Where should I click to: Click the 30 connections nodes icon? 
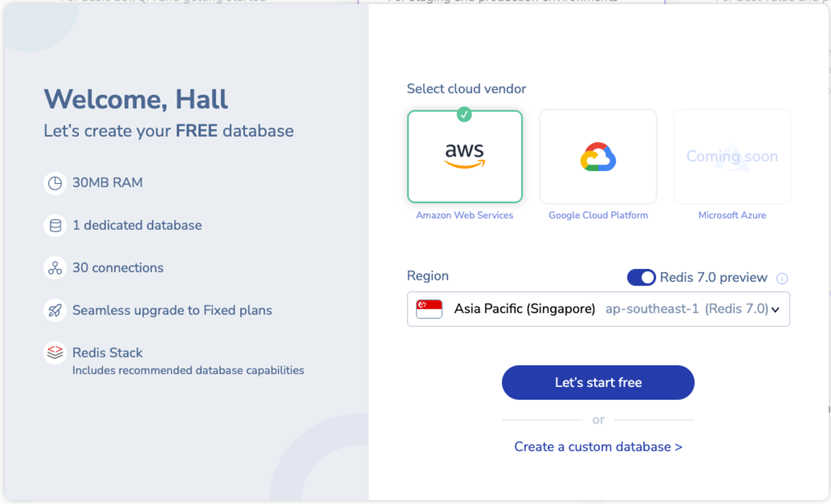tap(55, 268)
